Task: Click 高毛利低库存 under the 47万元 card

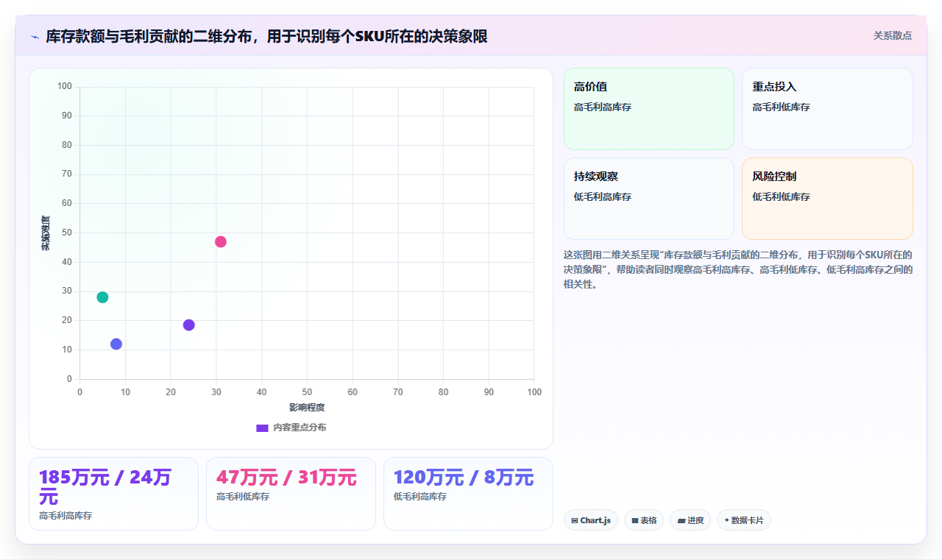Action: (243, 497)
